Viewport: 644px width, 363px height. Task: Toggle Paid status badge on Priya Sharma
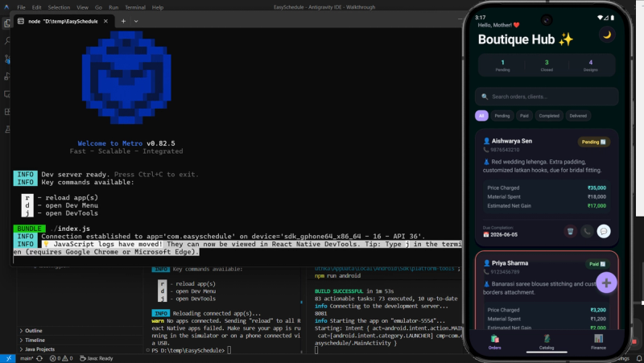coord(597,264)
